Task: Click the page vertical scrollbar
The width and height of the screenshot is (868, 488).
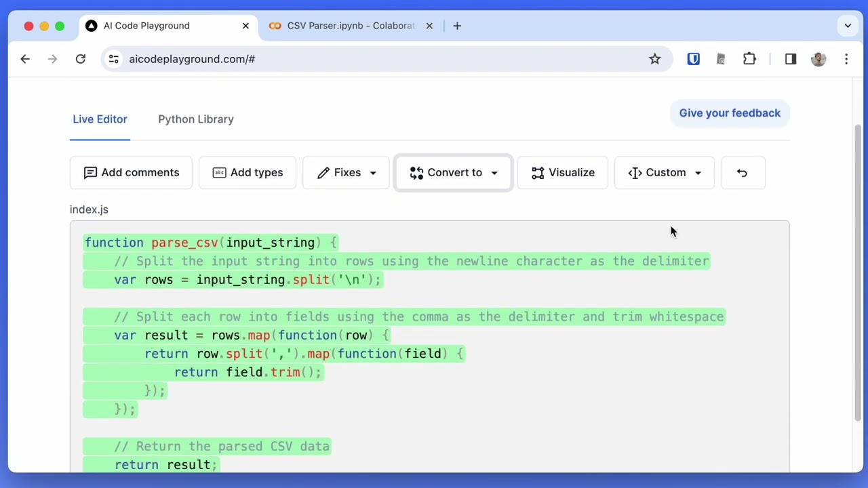Action: click(x=858, y=271)
